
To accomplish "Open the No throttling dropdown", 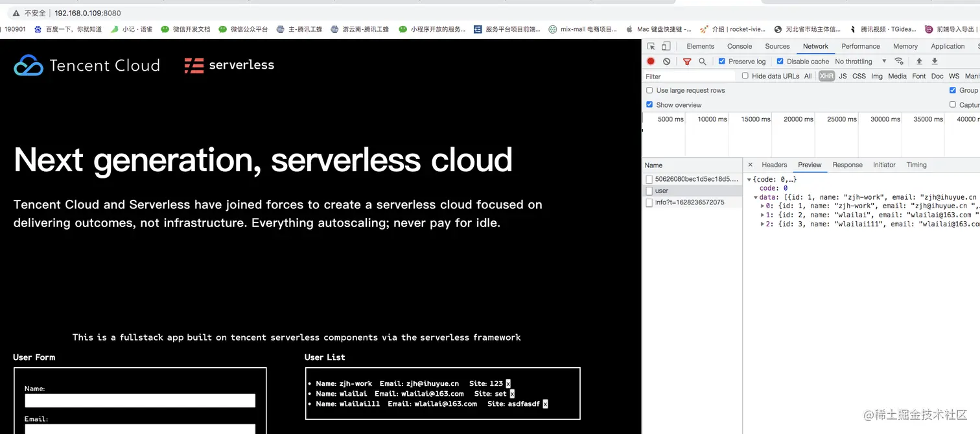I will click(x=861, y=62).
